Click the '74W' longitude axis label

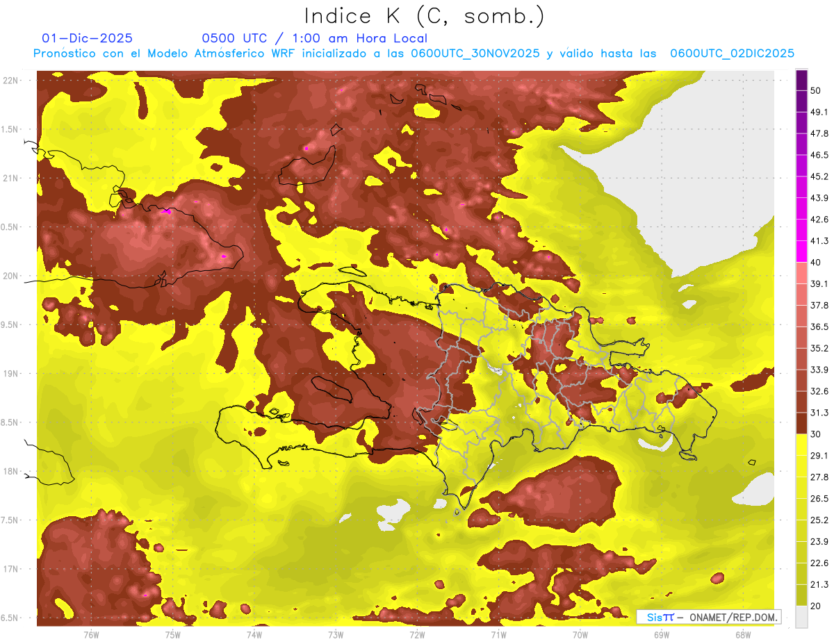(x=254, y=636)
